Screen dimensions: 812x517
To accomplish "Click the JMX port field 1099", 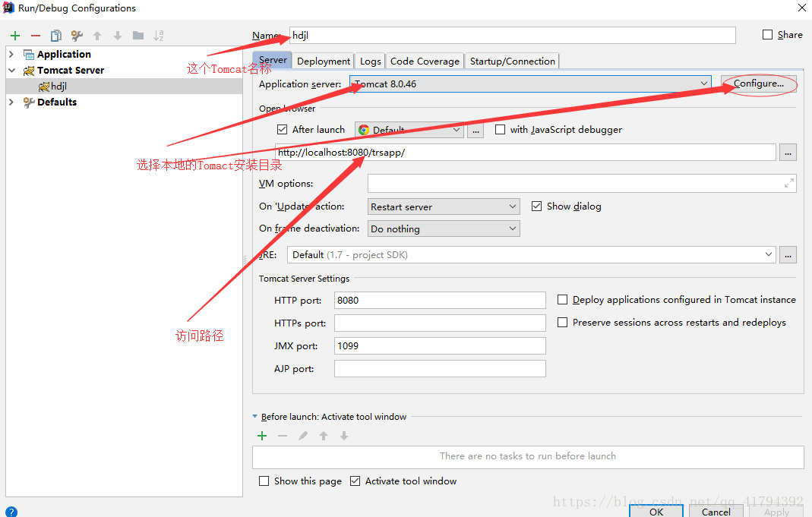I will (440, 345).
